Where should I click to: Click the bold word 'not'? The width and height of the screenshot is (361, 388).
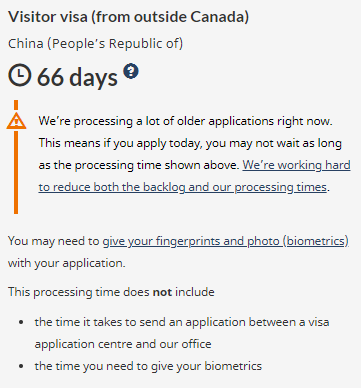162,292
